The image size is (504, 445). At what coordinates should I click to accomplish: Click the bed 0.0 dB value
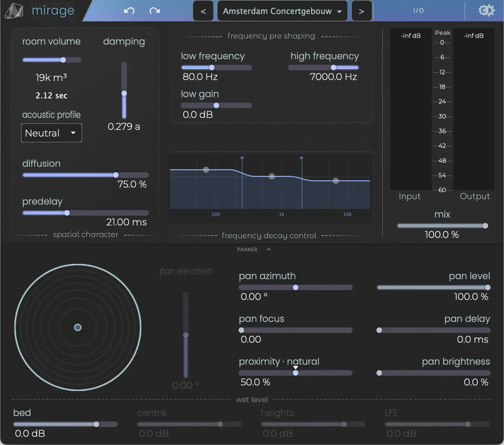(x=30, y=433)
